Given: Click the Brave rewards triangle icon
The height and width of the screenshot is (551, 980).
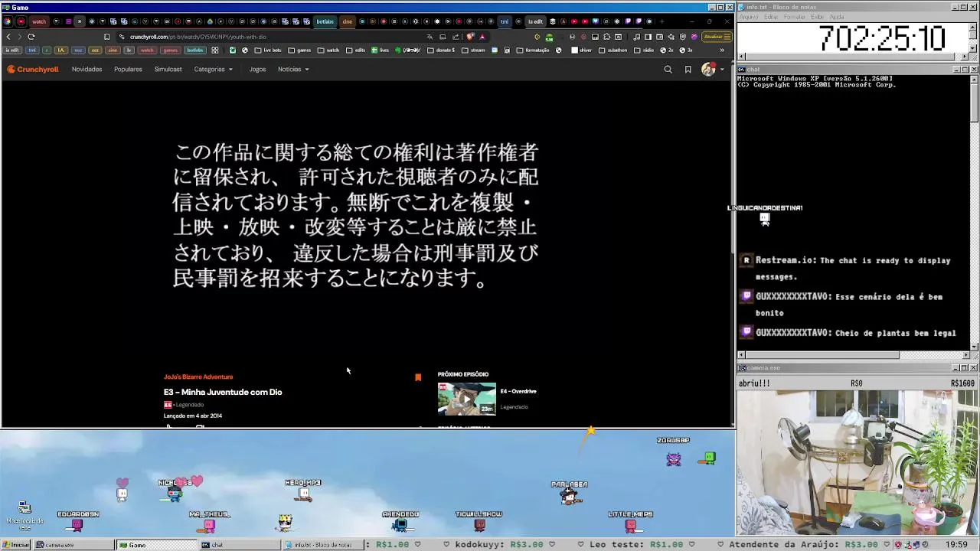Looking at the screenshot, I should (x=482, y=37).
